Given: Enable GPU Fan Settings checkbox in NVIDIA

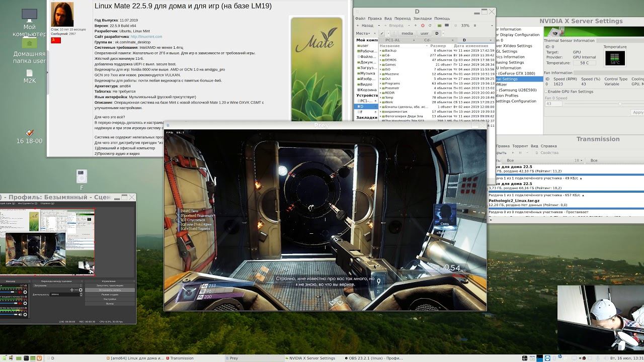Looking at the screenshot, I should coord(546,92).
